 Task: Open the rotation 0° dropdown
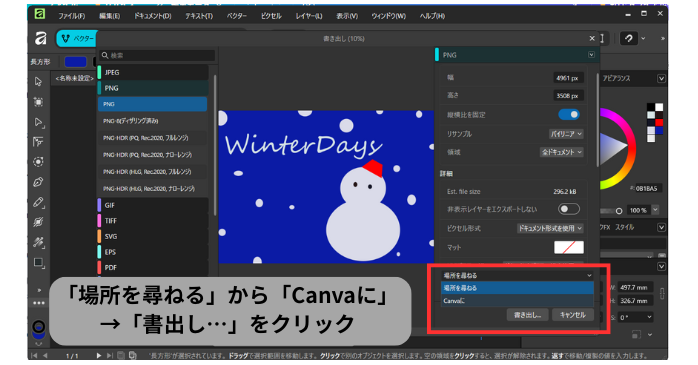point(649,317)
